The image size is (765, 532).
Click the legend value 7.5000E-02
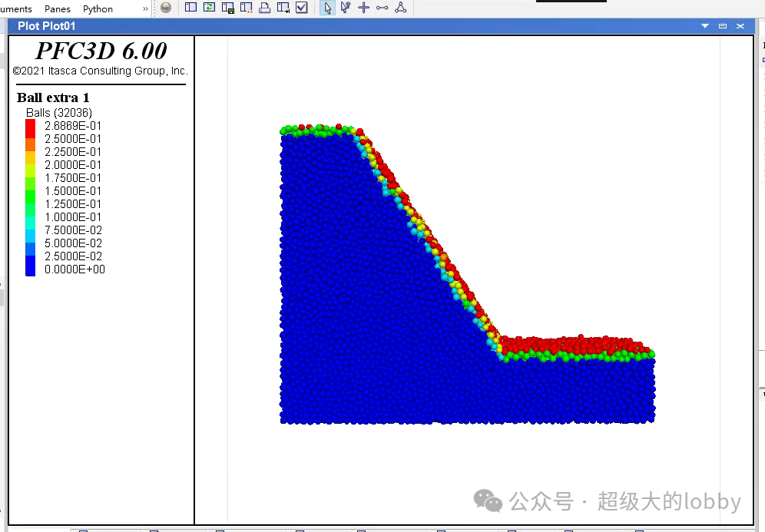pos(73,230)
